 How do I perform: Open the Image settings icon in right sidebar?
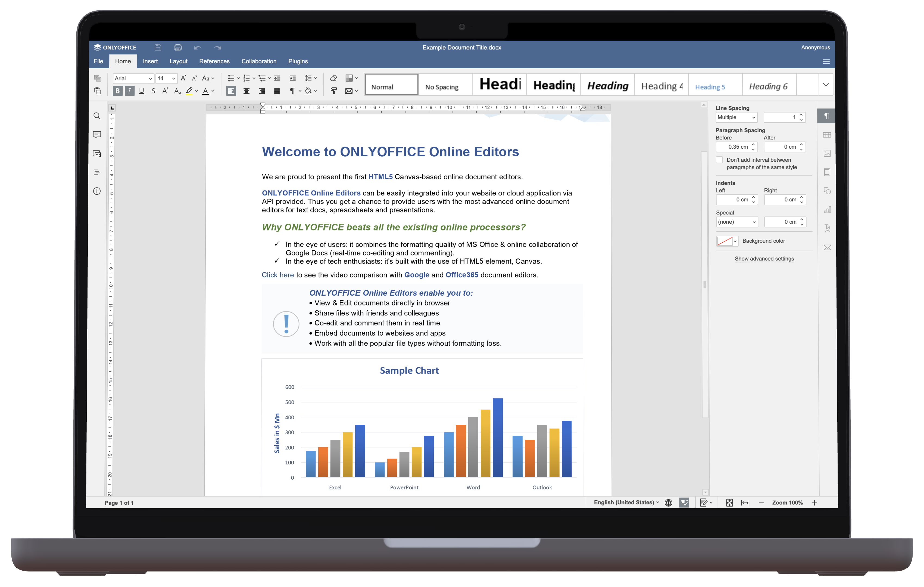click(x=827, y=154)
